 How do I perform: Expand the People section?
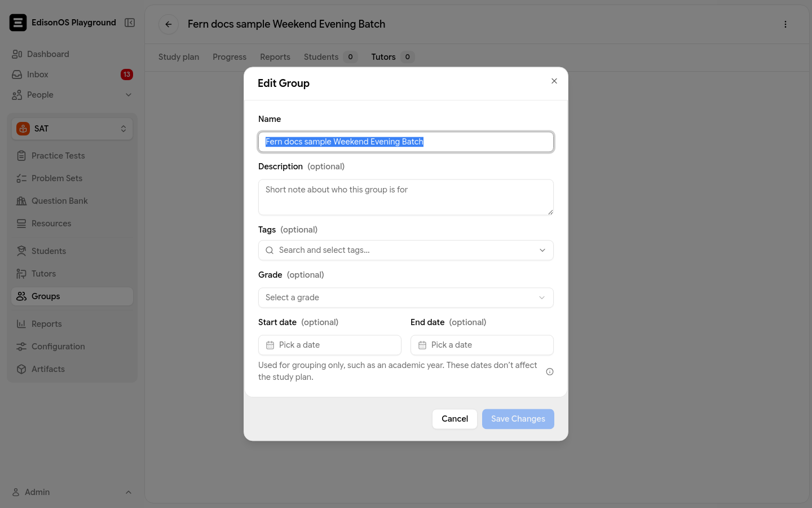pos(72,95)
